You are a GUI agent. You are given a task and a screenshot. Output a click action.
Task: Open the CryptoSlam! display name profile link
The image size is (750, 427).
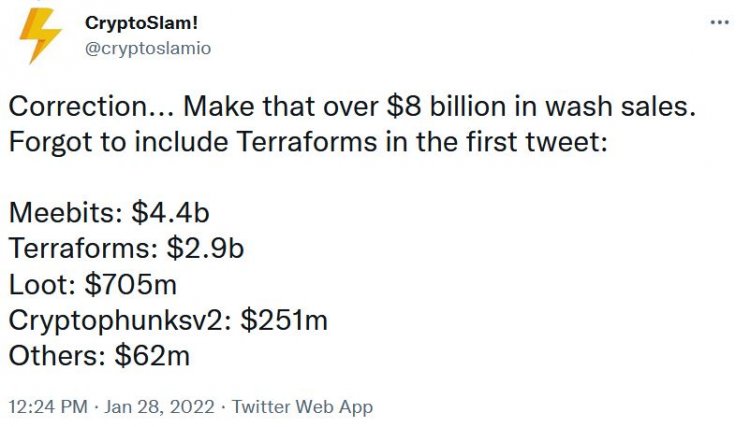click(141, 24)
